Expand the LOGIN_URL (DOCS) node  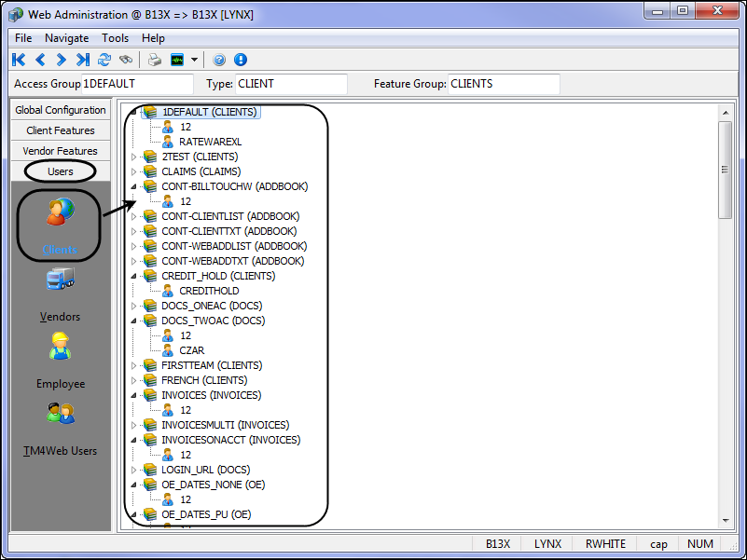(133, 470)
